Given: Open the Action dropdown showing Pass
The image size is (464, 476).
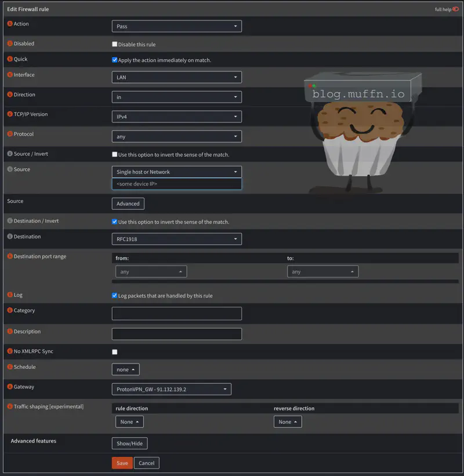Looking at the screenshot, I should click(x=176, y=26).
